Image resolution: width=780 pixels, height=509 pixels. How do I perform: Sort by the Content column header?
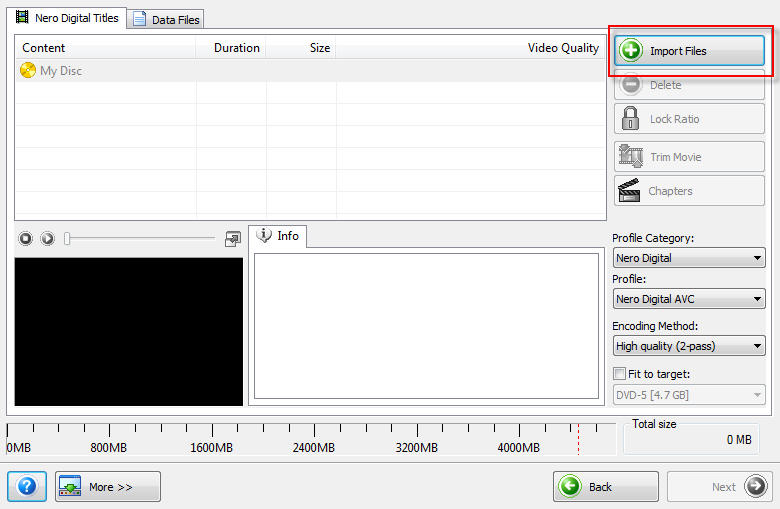(105, 48)
